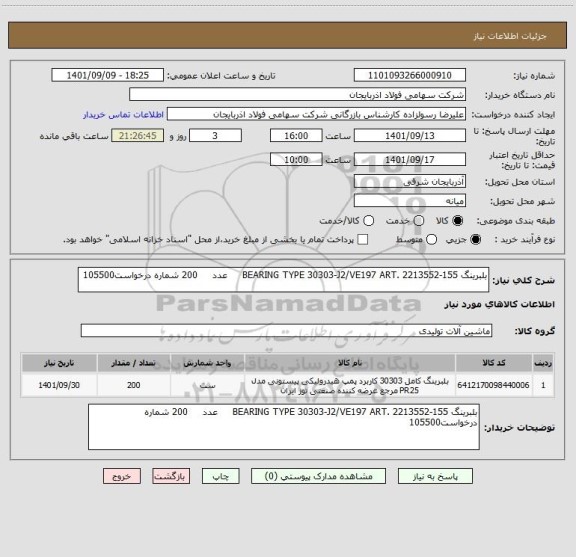Click the پاسخ به نیاز button
Screen dimensions: 576x557
pos(435,476)
